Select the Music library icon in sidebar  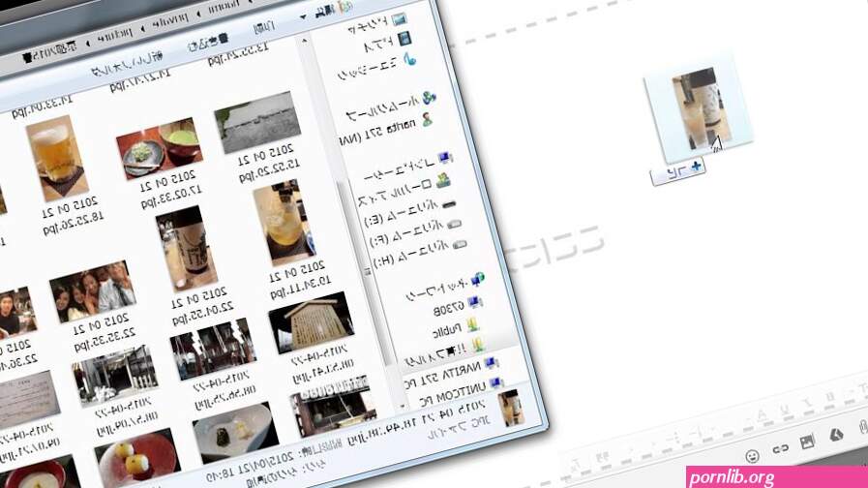409,59
